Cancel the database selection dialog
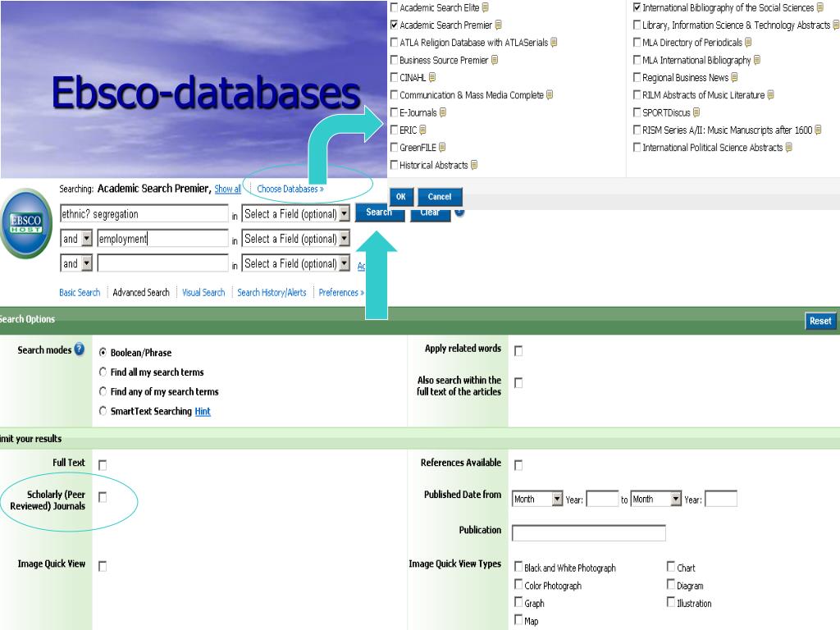840x630 pixels. point(440,197)
